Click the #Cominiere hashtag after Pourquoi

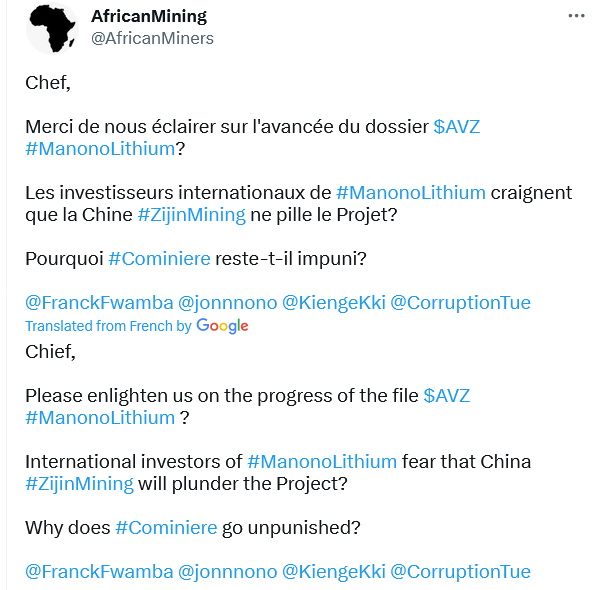[159, 259]
